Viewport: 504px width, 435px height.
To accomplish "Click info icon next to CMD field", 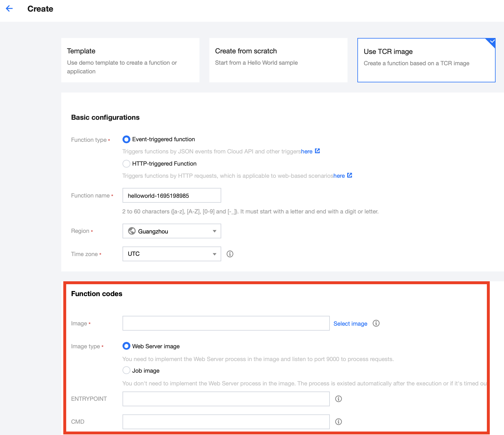I will coord(339,422).
